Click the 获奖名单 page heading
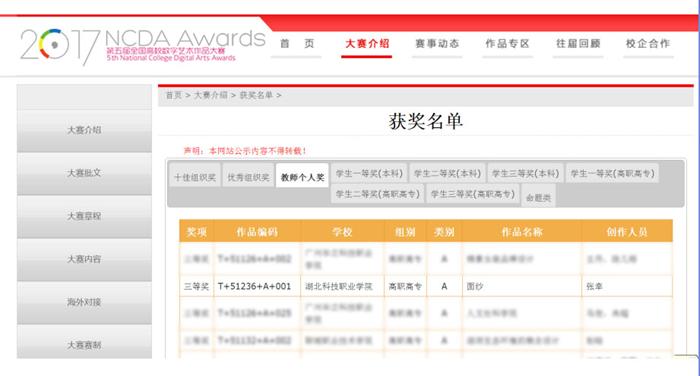700x376 pixels. pos(425,121)
